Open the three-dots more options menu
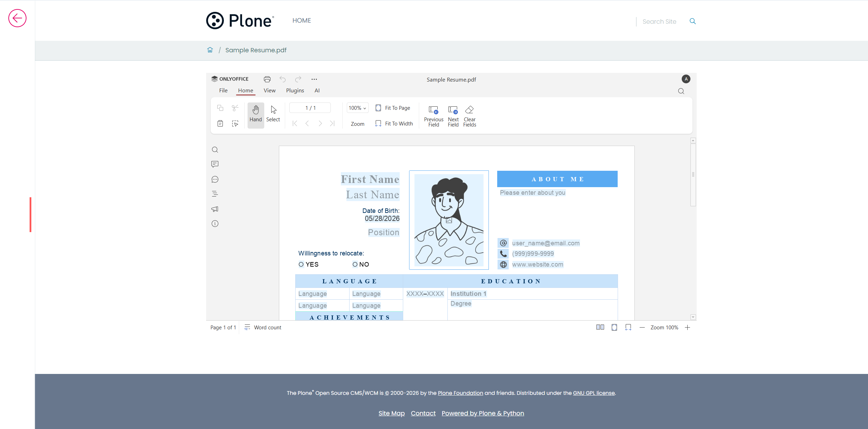The image size is (868, 429). click(314, 79)
